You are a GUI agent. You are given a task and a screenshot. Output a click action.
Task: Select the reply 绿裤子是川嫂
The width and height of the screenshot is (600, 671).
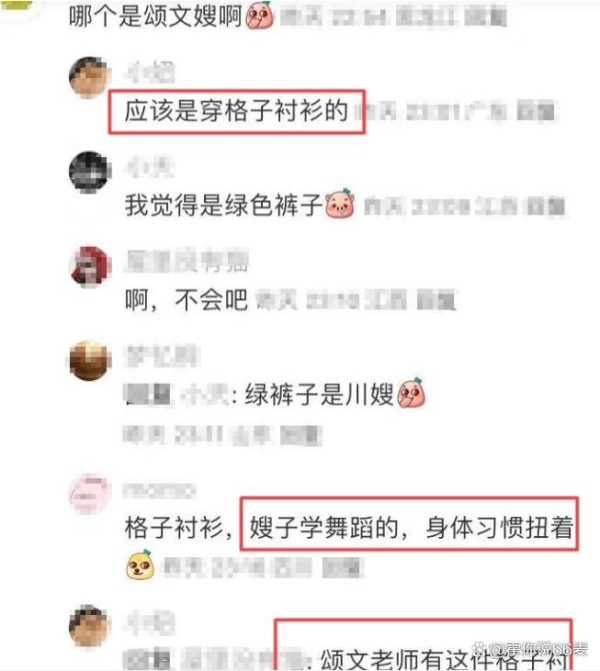coord(319,394)
